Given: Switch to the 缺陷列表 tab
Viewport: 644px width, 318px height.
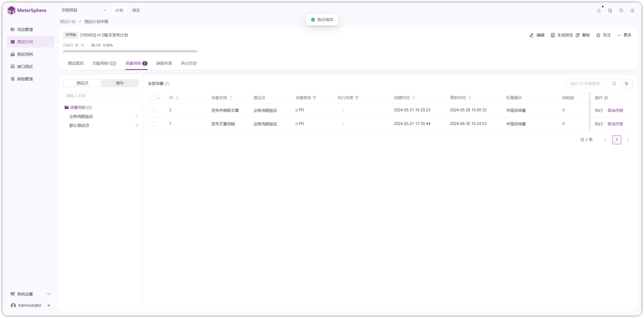Looking at the screenshot, I should tap(164, 63).
